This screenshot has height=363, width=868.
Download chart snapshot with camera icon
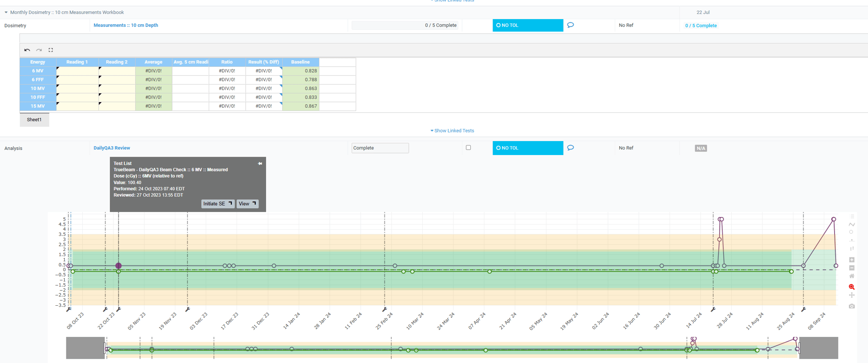(x=852, y=306)
